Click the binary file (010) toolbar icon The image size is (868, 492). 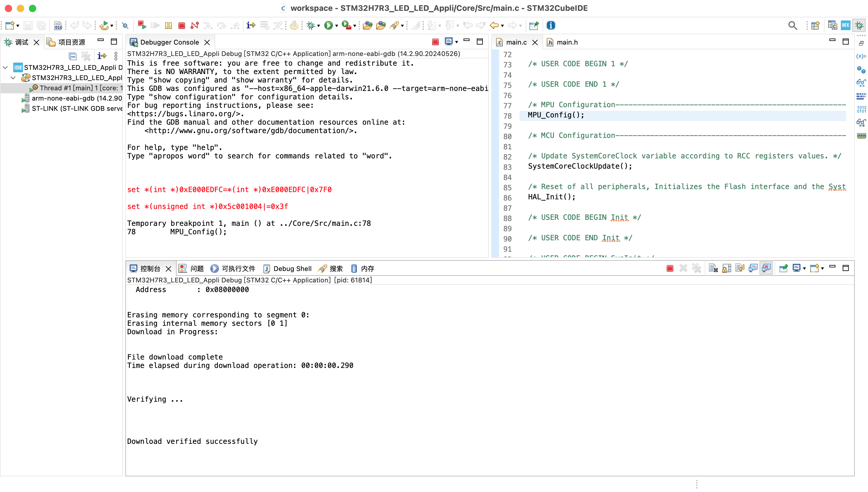point(58,25)
